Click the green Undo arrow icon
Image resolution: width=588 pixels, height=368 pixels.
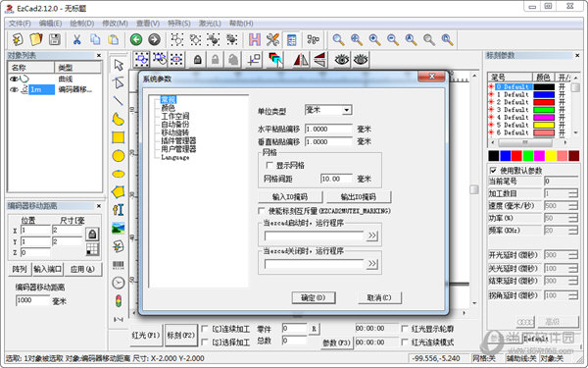[136, 39]
